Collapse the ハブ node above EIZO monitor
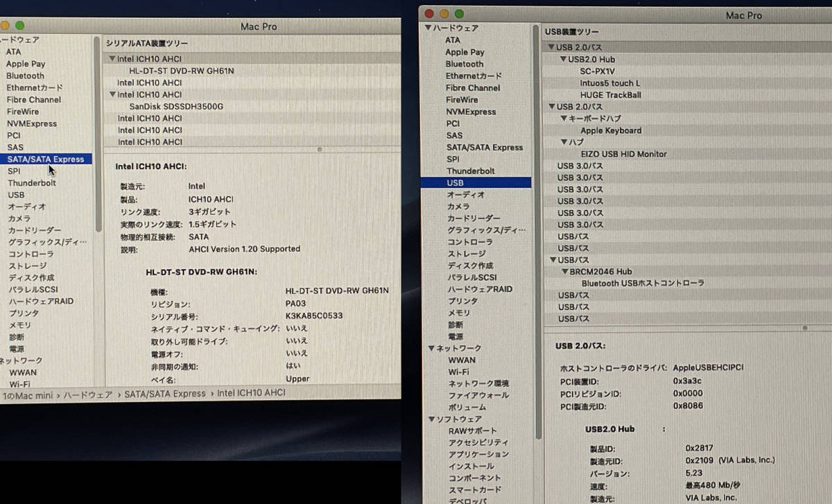Viewport: 832px width, 504px height. click(563, 142)
